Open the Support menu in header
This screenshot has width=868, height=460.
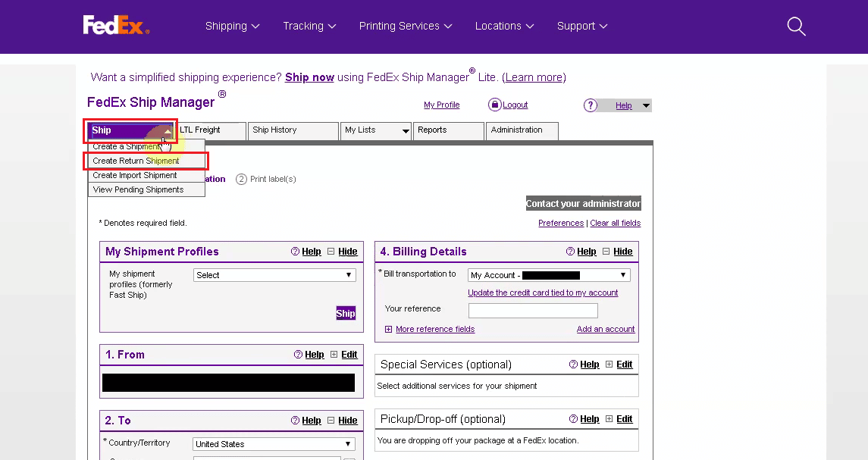coord(582,26)
